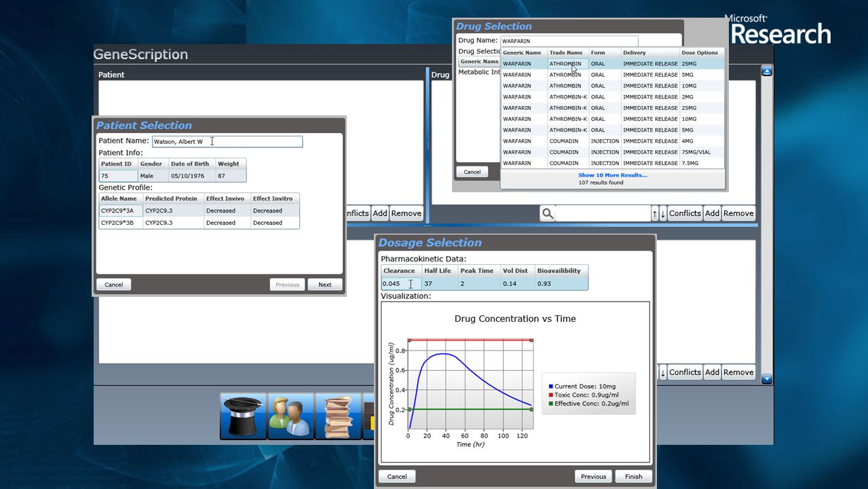Click the Patient ID value 75
The height and width of the screenshot is (489, 868).
click(x=119, y=176)
